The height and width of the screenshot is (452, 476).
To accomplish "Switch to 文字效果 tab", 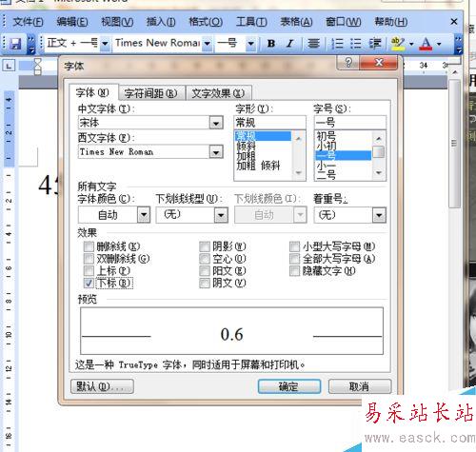I will point(218,93).
